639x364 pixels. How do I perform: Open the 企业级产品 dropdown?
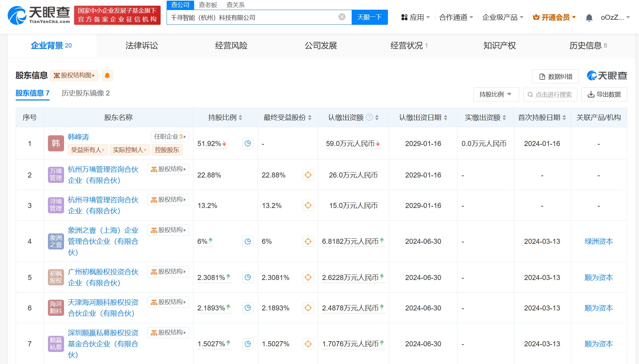click(503, 17)
